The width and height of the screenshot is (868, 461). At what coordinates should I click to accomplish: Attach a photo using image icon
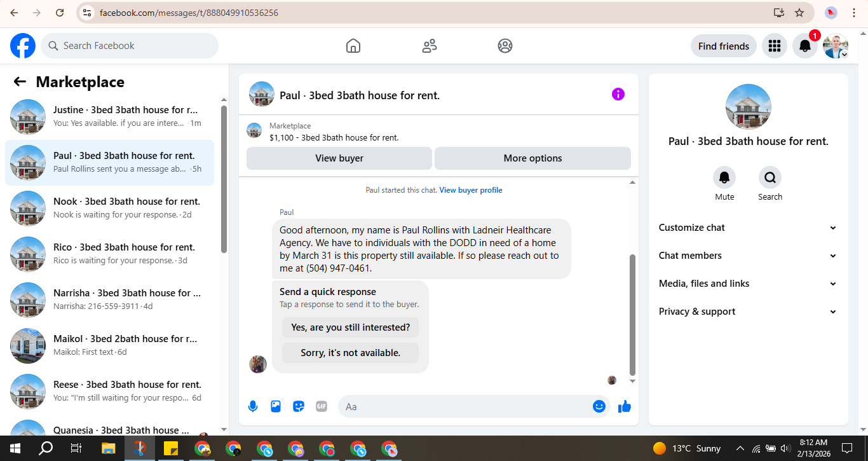pyautogui.click(x=276, y=406)
